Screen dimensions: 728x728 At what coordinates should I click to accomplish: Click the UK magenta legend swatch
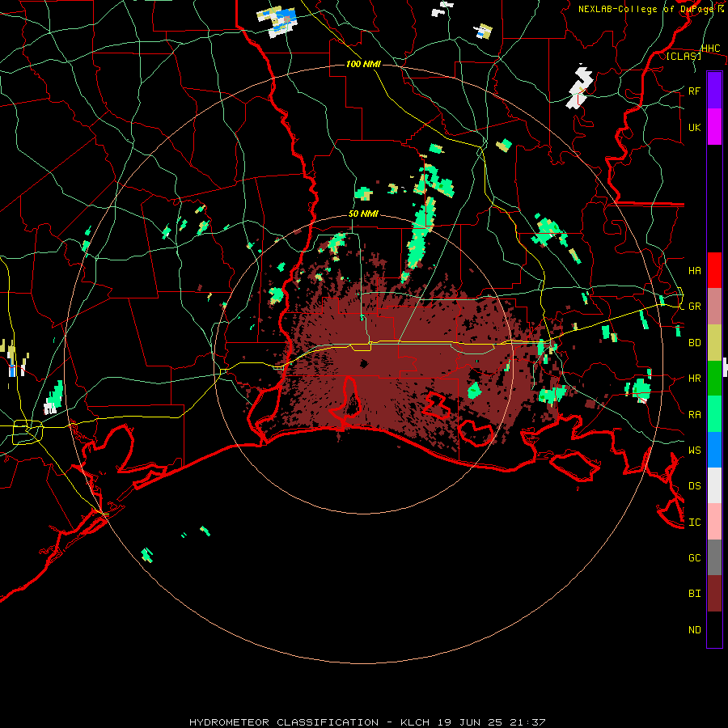(x=714, y=127)
